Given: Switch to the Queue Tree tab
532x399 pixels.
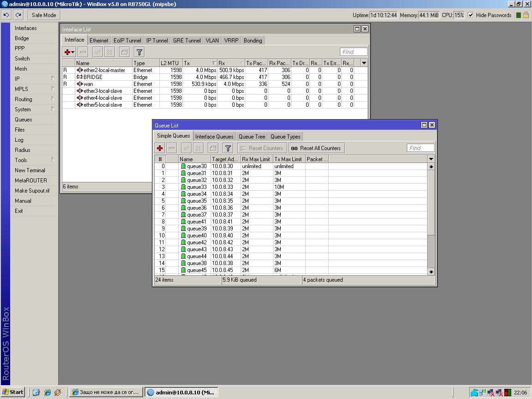Looking at the screenshot, I should pos(252,137).
